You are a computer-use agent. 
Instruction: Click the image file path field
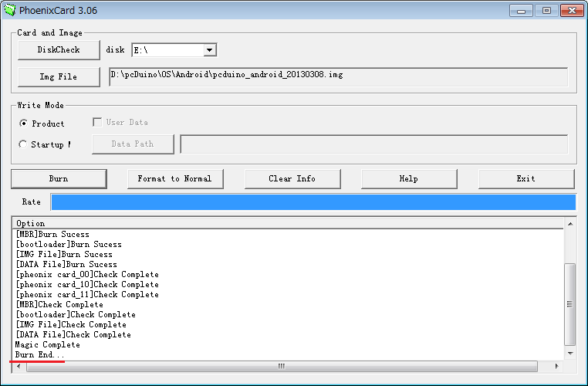point(339,77)
